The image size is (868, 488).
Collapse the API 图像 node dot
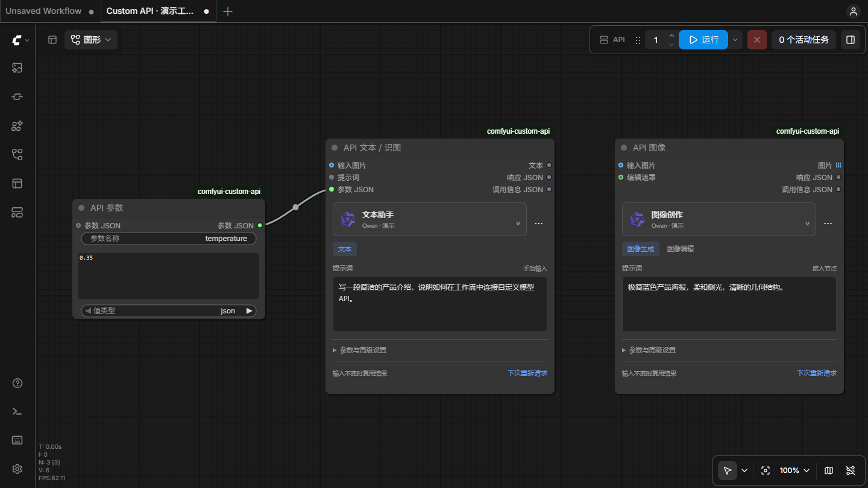624,148
